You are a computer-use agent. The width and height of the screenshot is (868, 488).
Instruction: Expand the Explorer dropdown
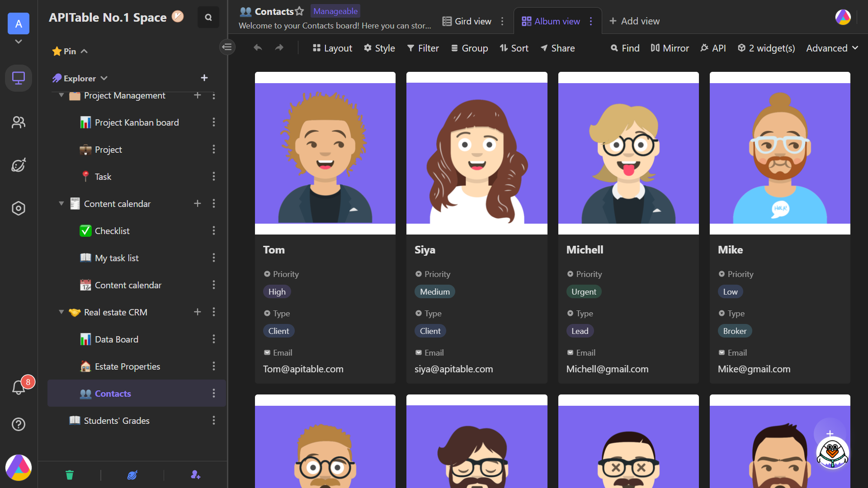104,78
